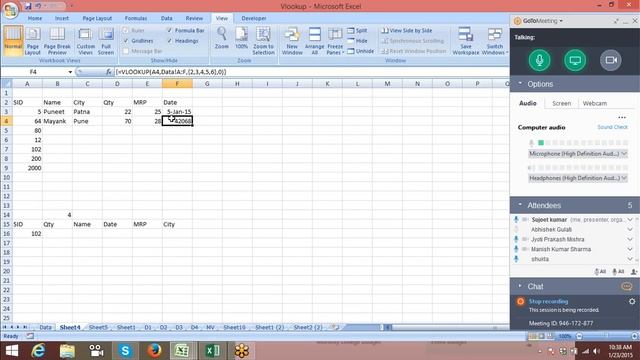Open the Home ribbon tab

[x=35, y=18]
